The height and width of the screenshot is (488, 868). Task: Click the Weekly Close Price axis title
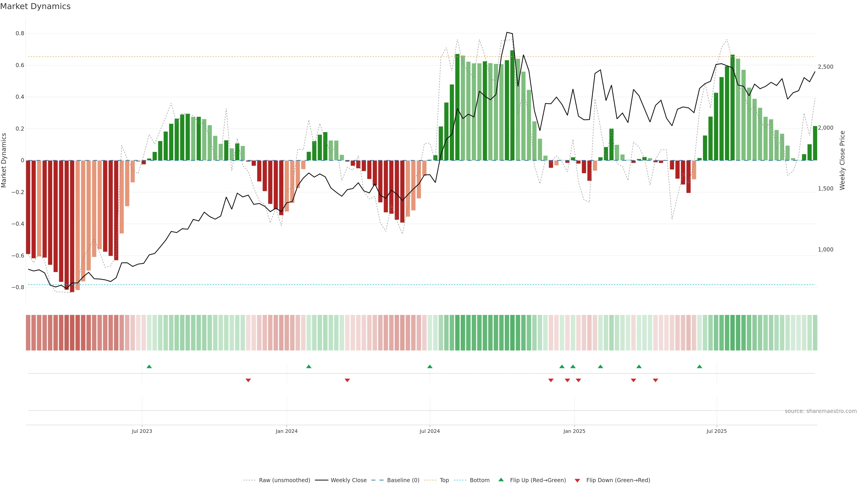[842, 160]
